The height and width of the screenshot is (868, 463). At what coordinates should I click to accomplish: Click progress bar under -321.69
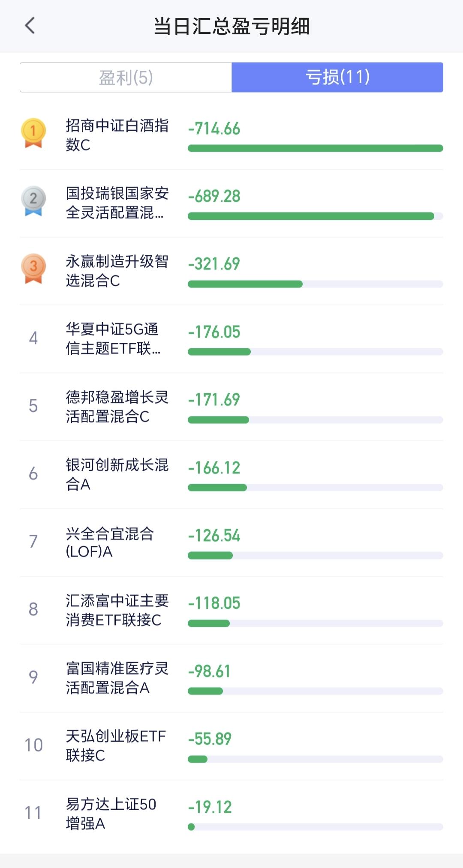tap(315, 284)
